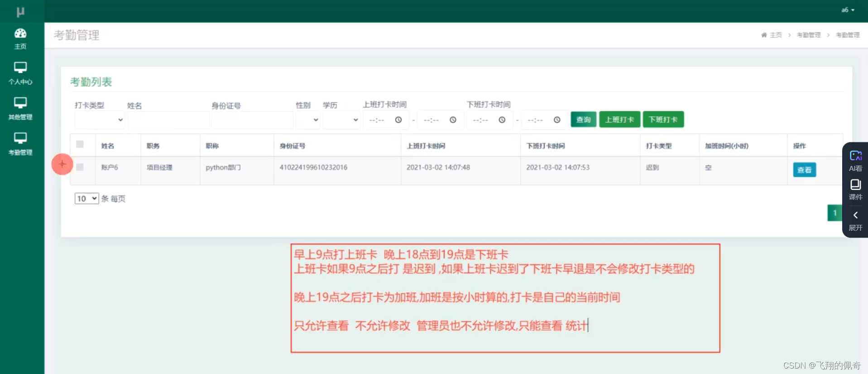
Task: Click the 下班打卡 button
Action: pos(663,120)
